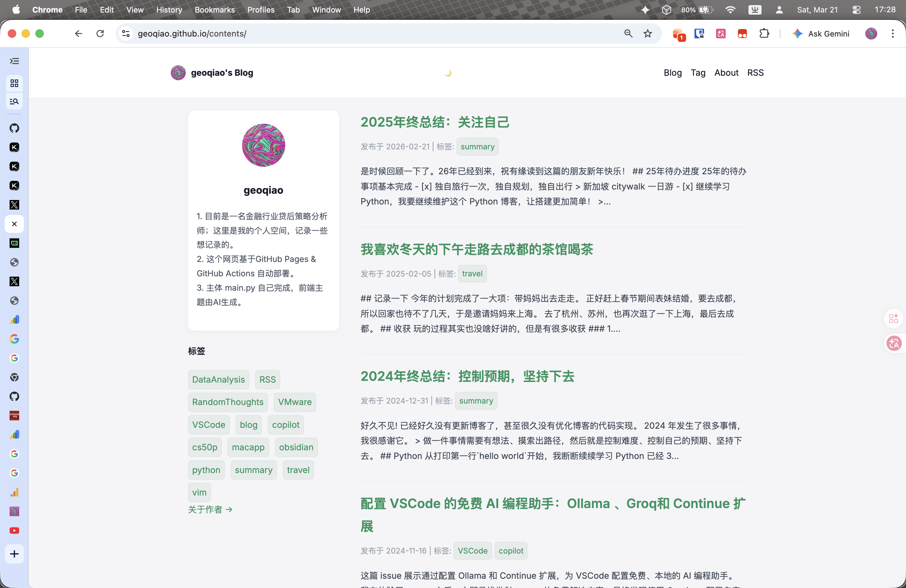The height and width of the screenshot is (588, 906).
Task: Select the macapp tag
Action: (x=248, y=447)
